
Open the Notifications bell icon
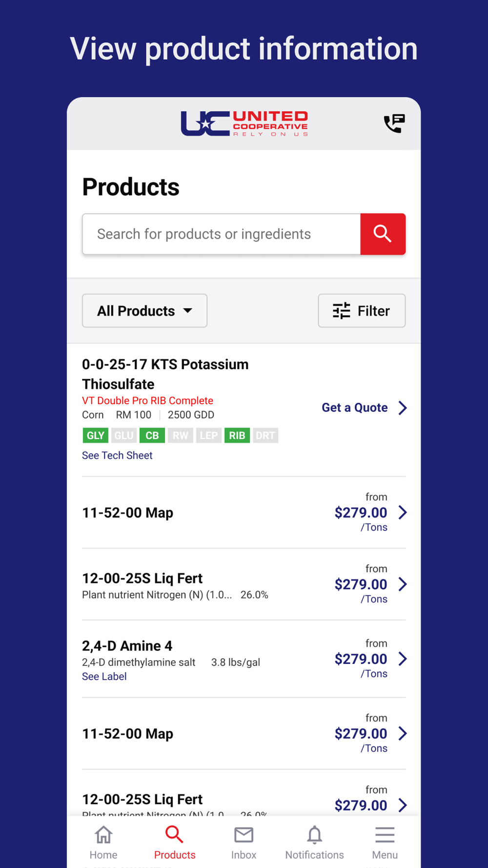[315, 835]
